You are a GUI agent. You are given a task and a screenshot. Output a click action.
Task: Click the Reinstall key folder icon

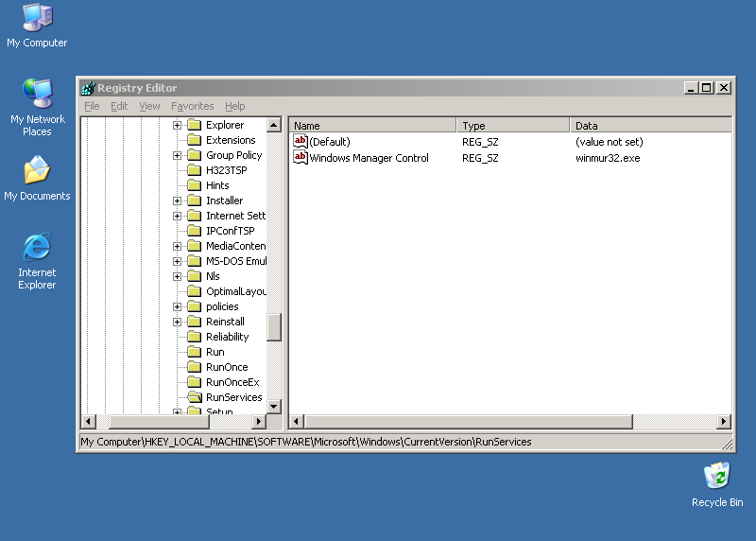point(195,322)
